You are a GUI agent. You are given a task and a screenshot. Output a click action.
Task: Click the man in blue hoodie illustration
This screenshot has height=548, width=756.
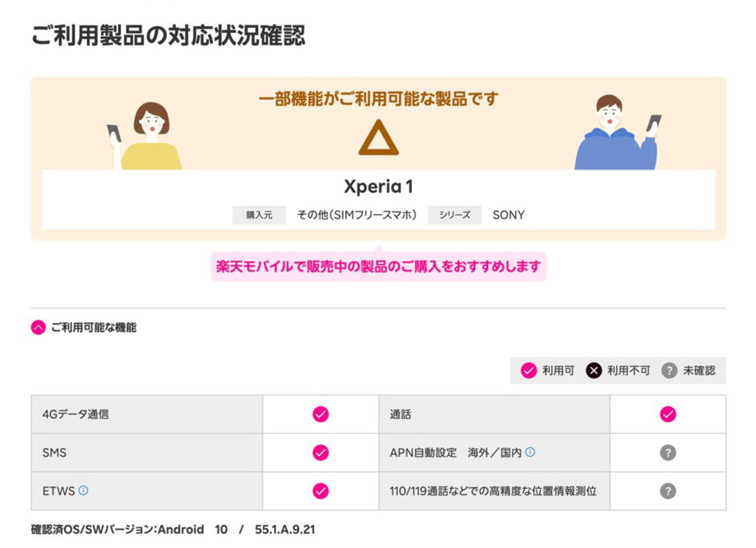coord(618,132)
